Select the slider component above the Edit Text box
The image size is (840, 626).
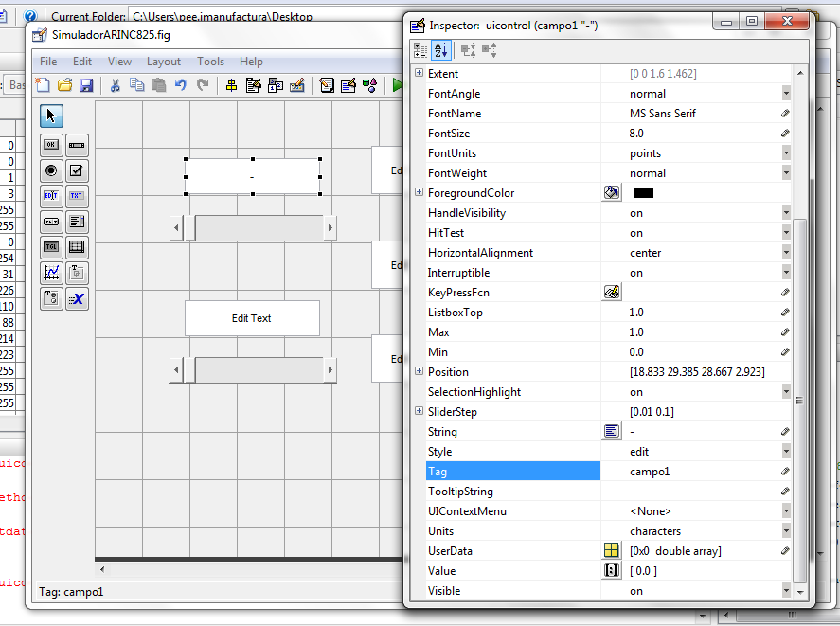coord(253,228)
